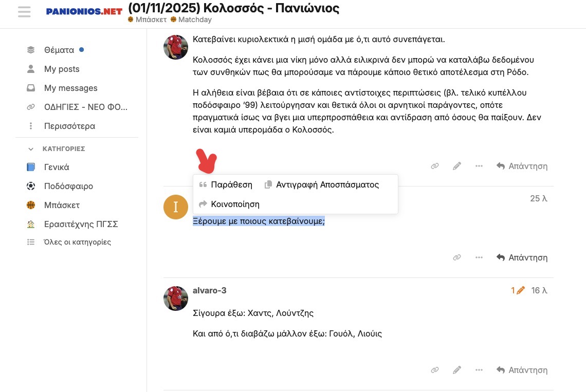Open alvaro-3 username profile link

click(209, 290)
